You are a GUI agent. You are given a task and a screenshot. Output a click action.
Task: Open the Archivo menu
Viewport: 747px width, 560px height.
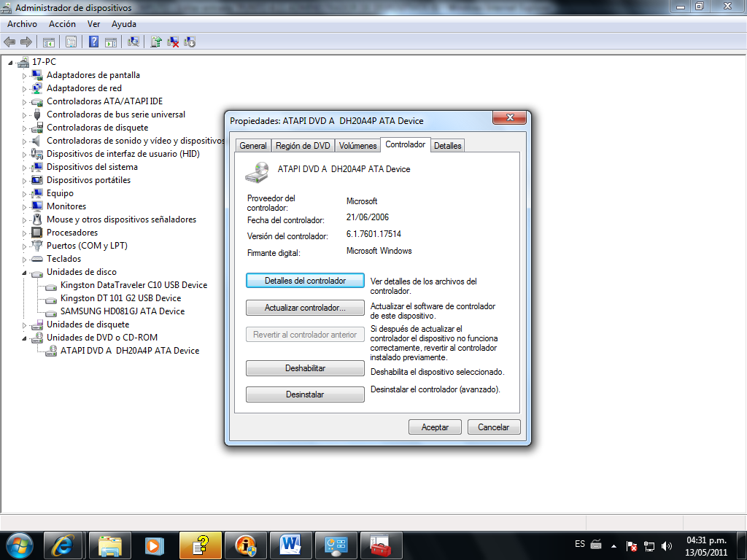[x=22, y=24]
